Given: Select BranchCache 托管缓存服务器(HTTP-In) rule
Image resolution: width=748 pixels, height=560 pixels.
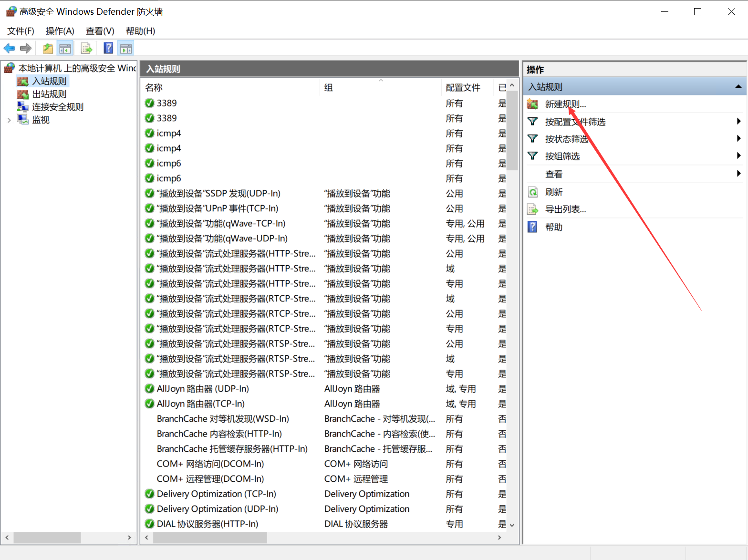Looking at the screenshot, I should click(324, 449).
